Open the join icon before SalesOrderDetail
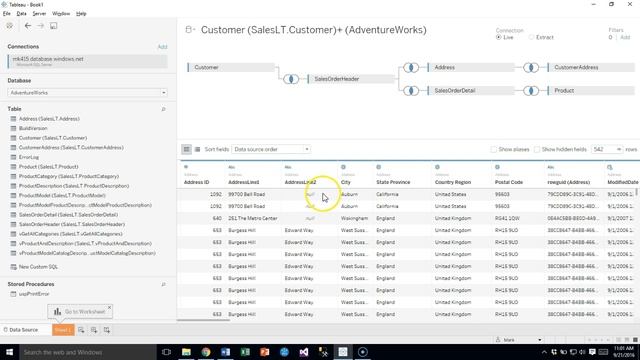The image size is (640, 360). (x=411, y=91)
